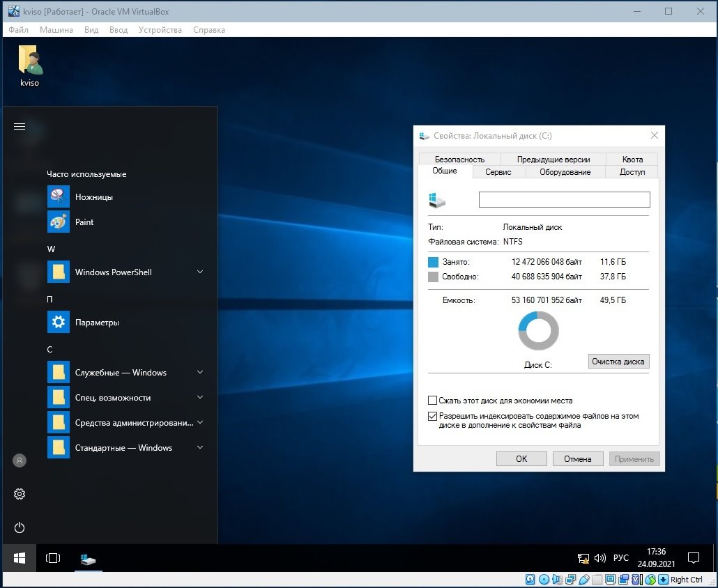Click the power button in start menu
The height and width of the screenshot is (588, 718).
pos(20,527)
